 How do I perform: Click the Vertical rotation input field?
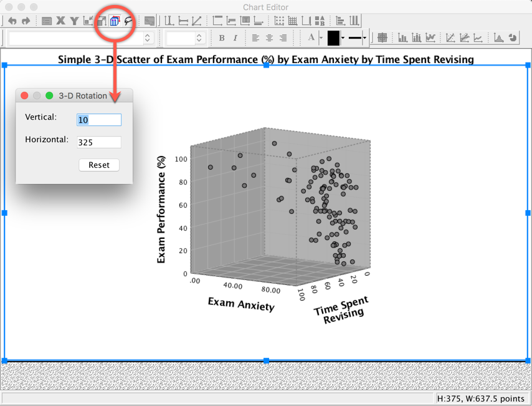(x=99, y=120)
